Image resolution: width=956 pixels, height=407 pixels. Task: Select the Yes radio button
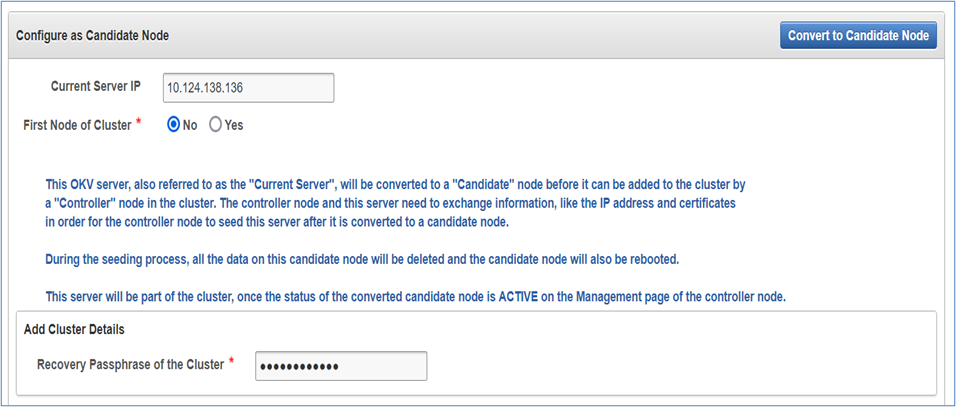[215, 125]
